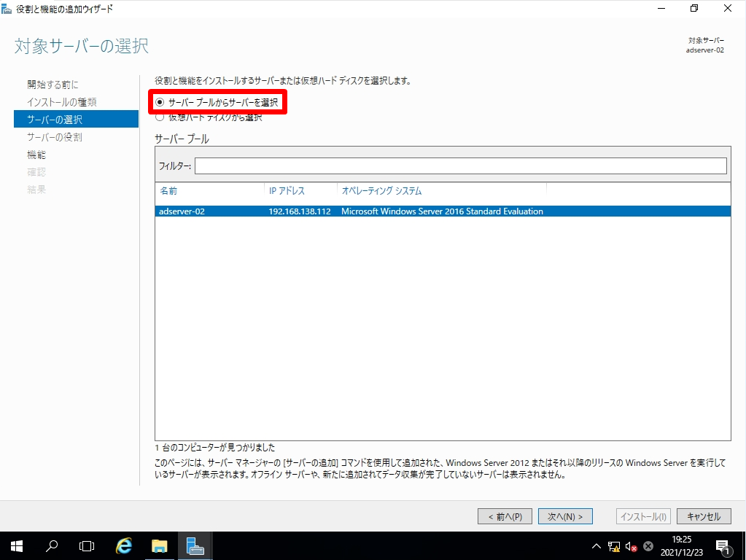This screenshot has height=560, width=746.
Task: Select the 仮想ハード ディスクから選択 radio option
Action: point(160,117)
